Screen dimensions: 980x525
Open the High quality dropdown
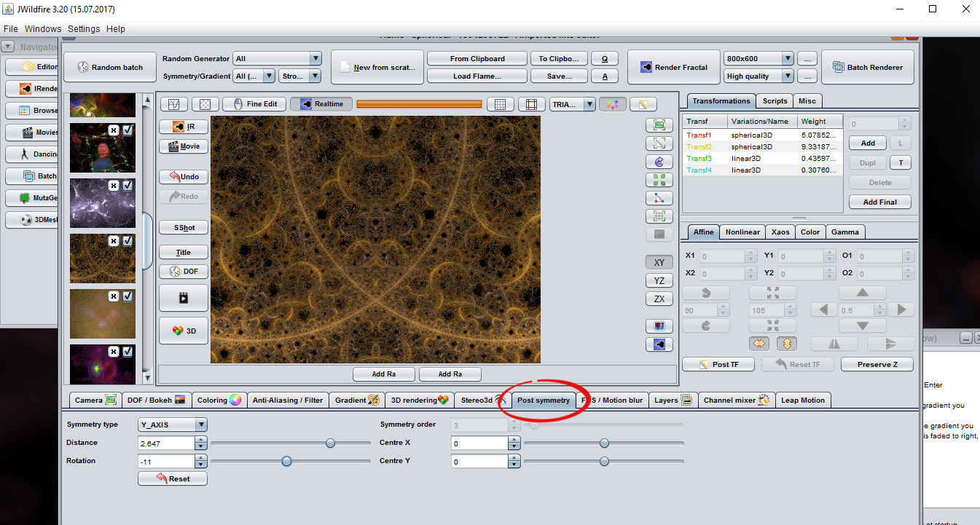point(758,76)
